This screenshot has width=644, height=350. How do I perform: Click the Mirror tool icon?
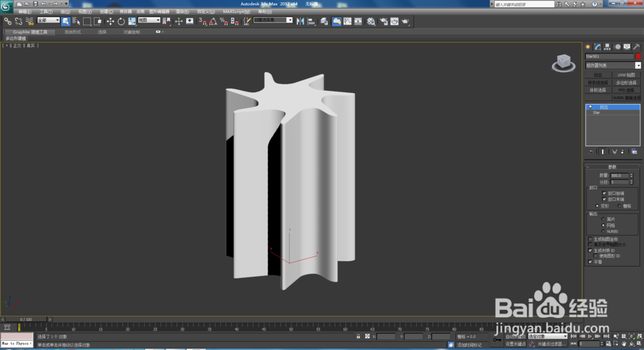click(300, 21)
